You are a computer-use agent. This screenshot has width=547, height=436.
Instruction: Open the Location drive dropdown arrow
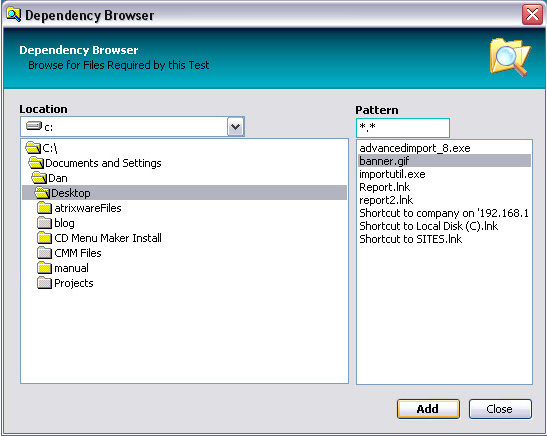[x=235, y=127]
